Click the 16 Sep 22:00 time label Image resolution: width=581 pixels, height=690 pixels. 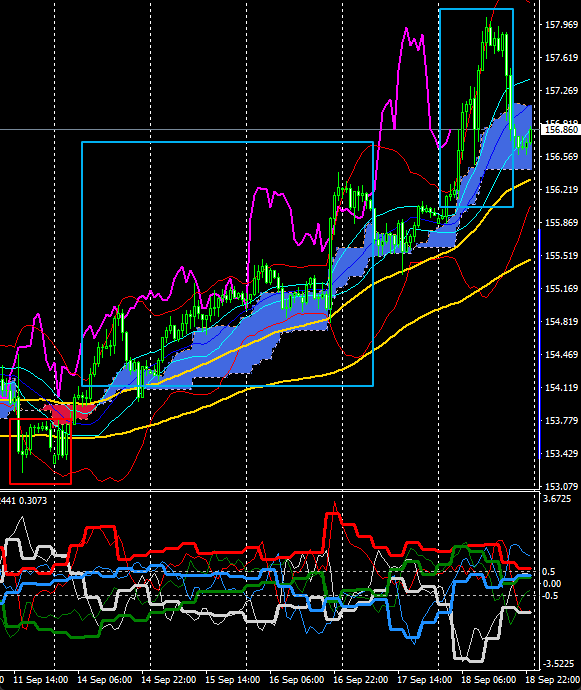coord(360,679)
